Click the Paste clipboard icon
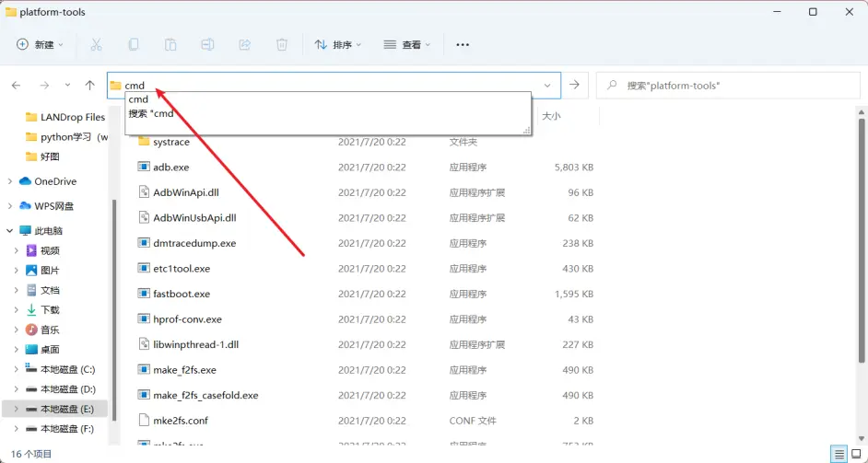868x463 pixels. pyautogui.click(x=170, y=45)
